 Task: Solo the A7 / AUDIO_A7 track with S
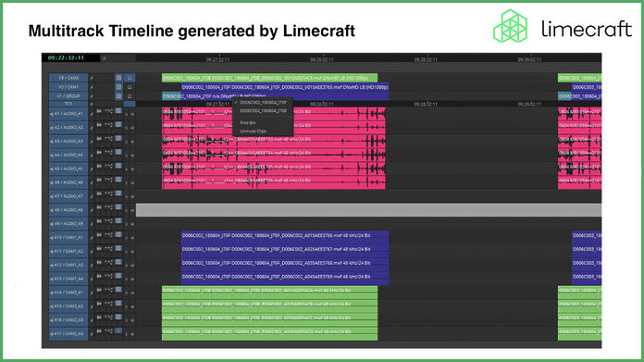pos(127,197)
